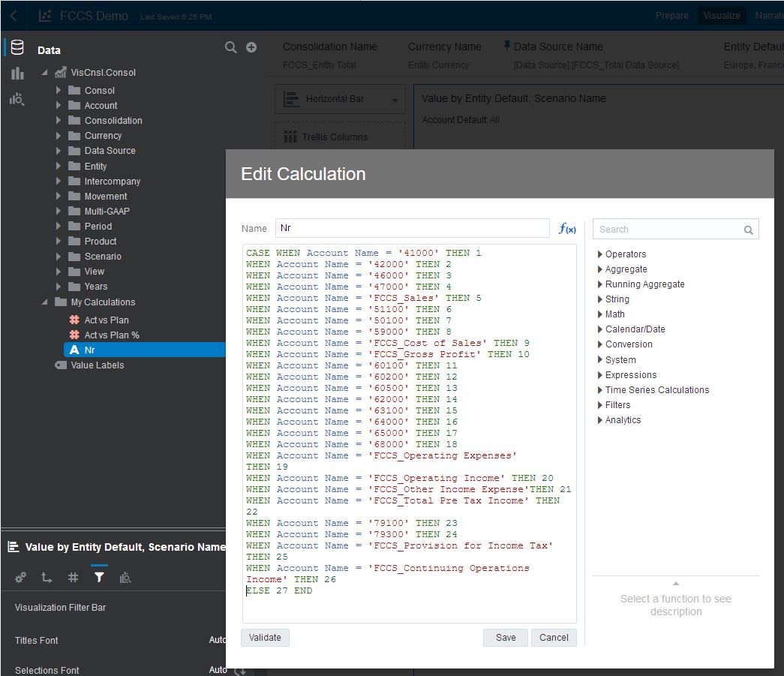Open the f(x) function picker icon
Image resolution: width=784 pixels, height=676 pixels.
[x=567, y=229]
